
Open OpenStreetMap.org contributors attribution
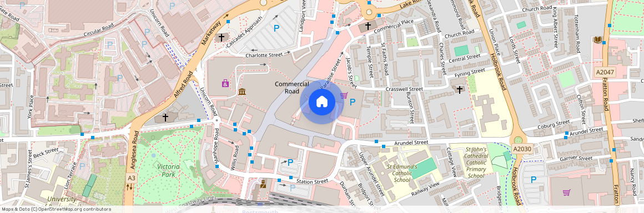[x=74, y=209]
